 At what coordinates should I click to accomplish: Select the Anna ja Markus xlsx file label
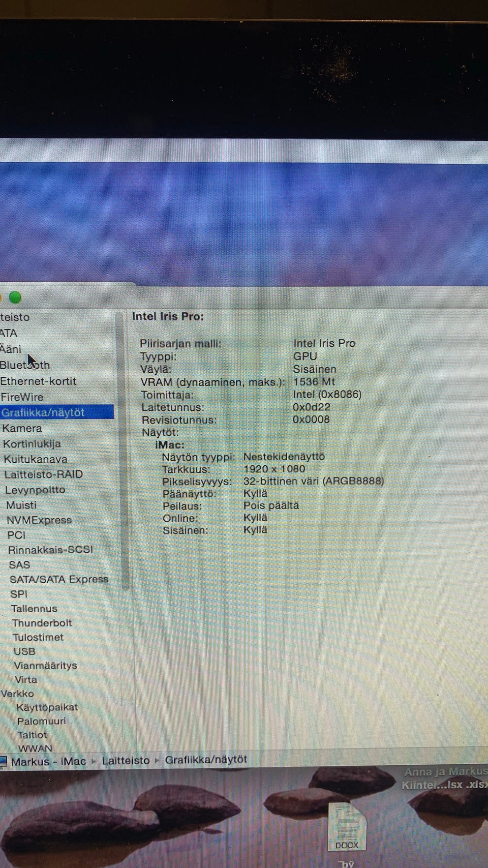(x=445, y=779)
